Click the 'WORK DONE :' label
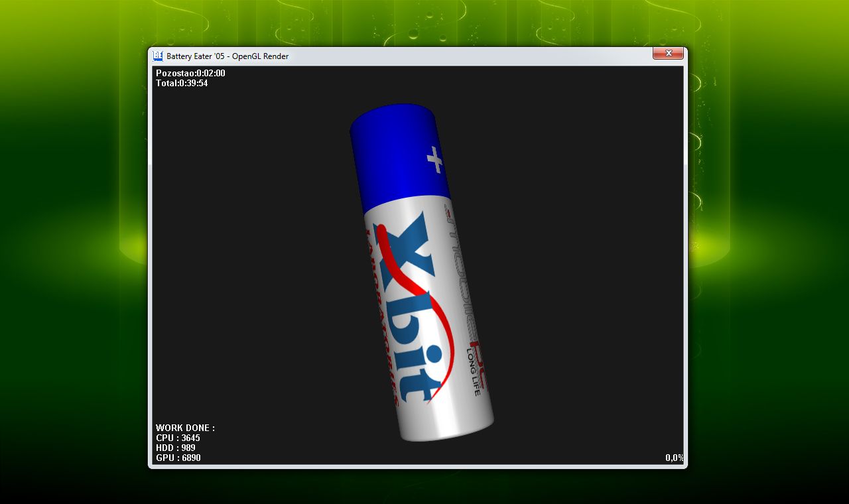The image size is (849, 504). click(185, 428)
